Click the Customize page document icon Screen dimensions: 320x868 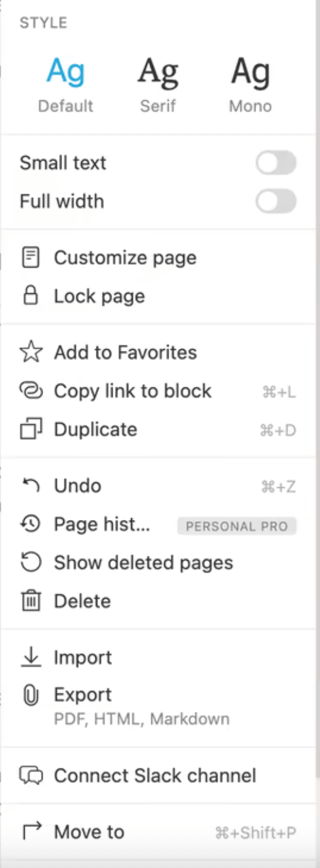pyautogui.click(x=31, y=258)
